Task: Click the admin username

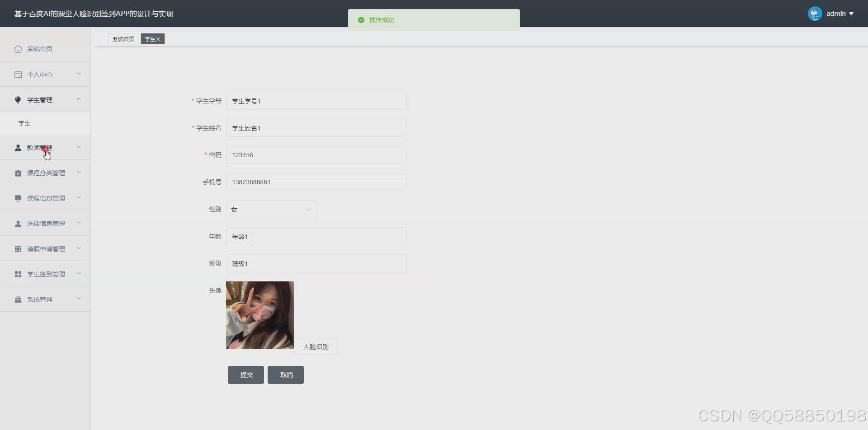Action: (836, 14)
